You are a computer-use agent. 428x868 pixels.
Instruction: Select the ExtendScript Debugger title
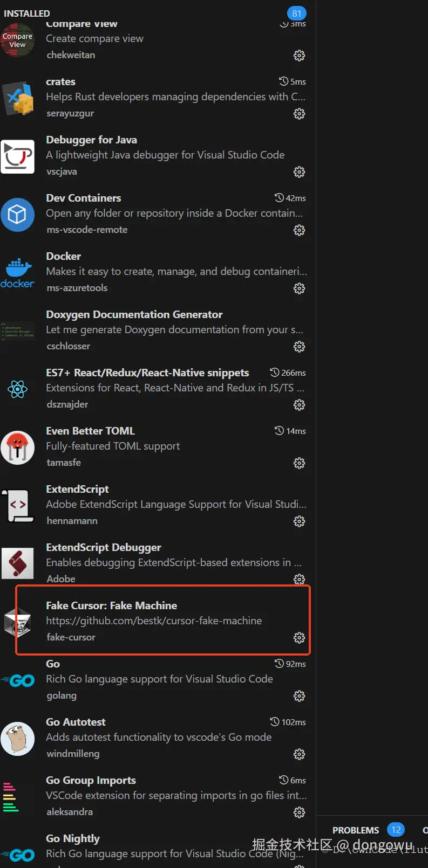click(x=103, y=548)
